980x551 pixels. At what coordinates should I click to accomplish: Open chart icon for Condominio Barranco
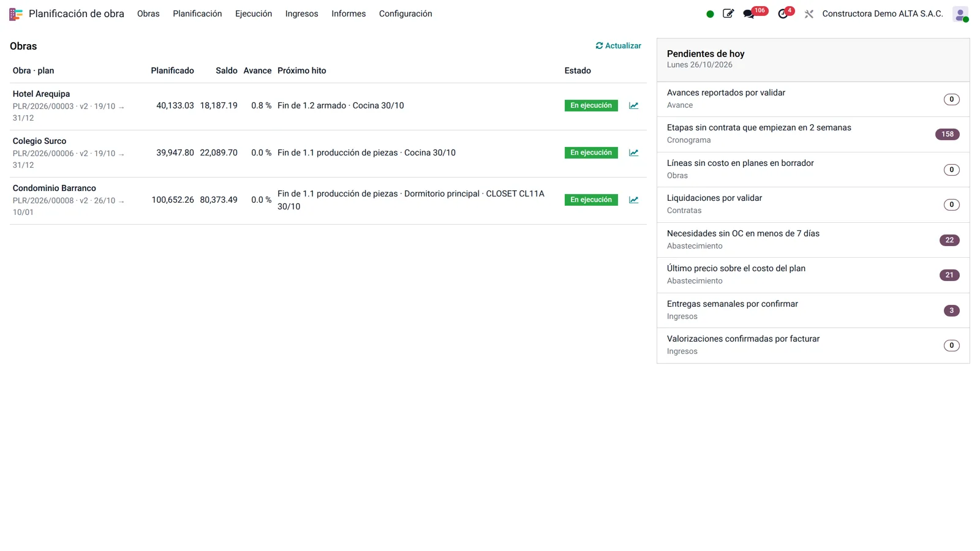coord(634,200)
